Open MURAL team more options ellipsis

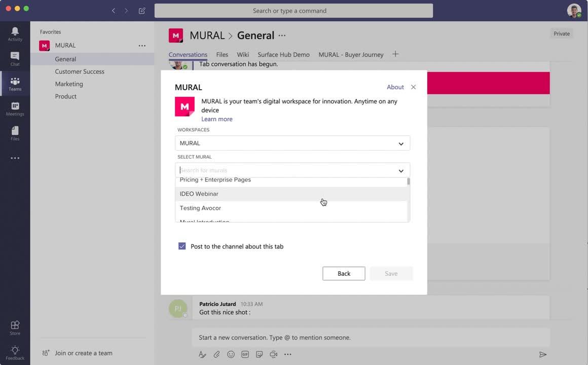pos(142,46)
